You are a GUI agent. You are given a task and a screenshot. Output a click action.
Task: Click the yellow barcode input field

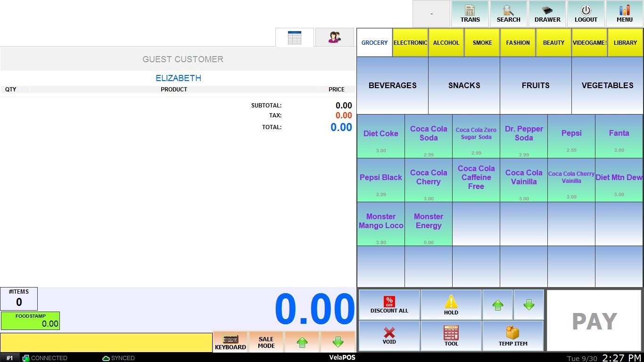[x=106, y=342]
